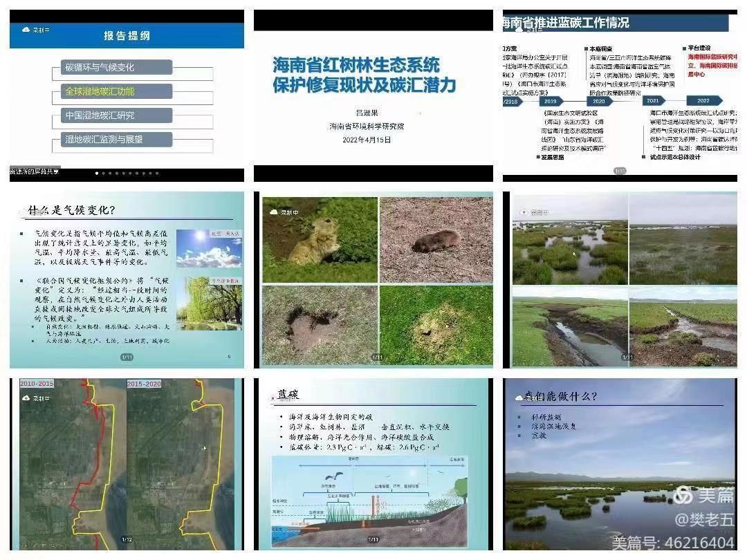
Task: Open the 什么是气候变化 slide thumbnail
Action: [x=127, y=280]
